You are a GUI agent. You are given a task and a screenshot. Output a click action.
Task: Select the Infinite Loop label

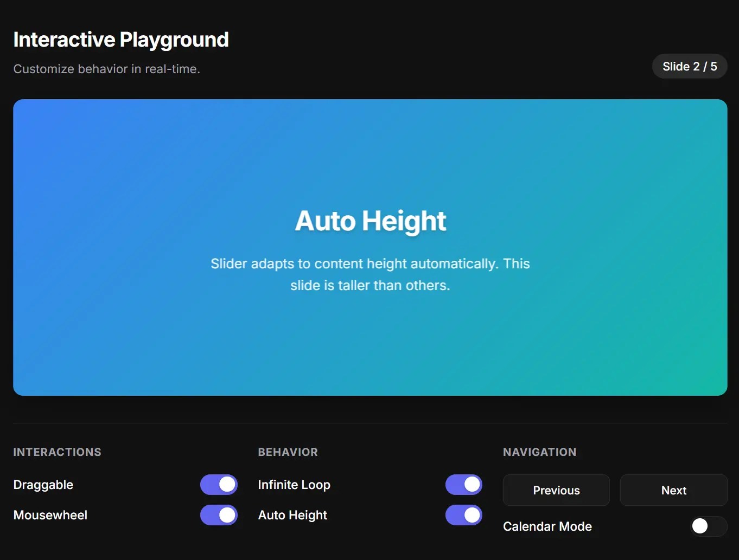[294, 485]
